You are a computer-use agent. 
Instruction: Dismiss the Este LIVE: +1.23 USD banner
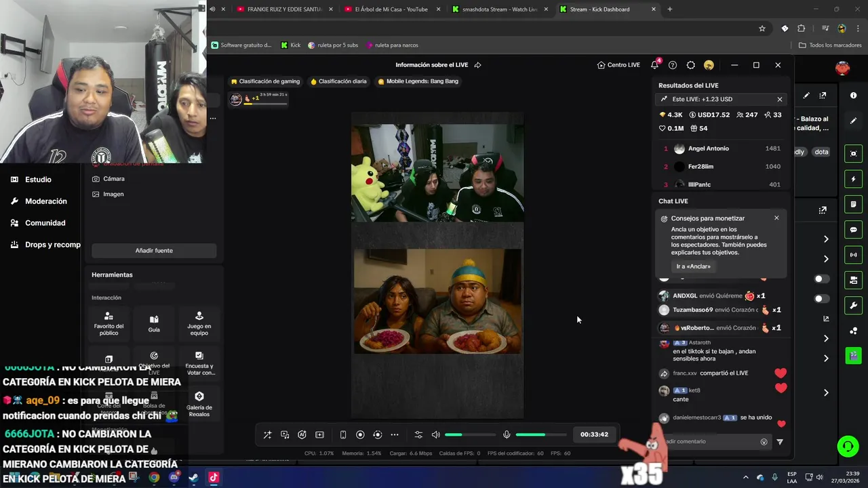click(780, 99)
